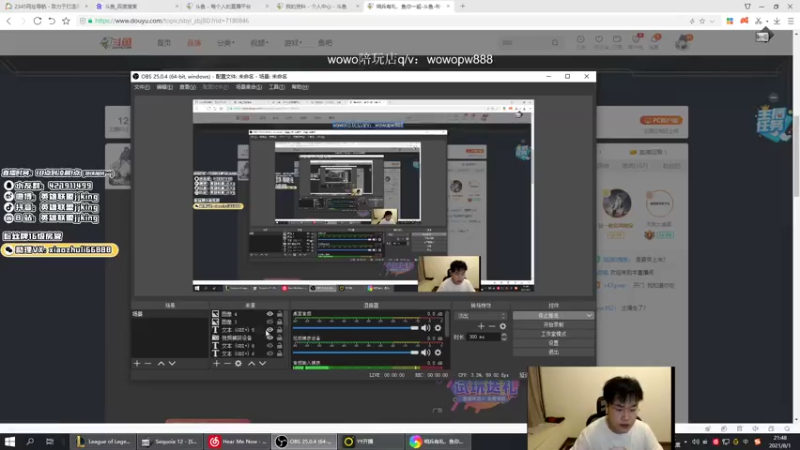Open OBS 设置 (Settings) in the controls panel
Image resolution: width=800 pixels, height=450 pixels.
coord(554,343)
